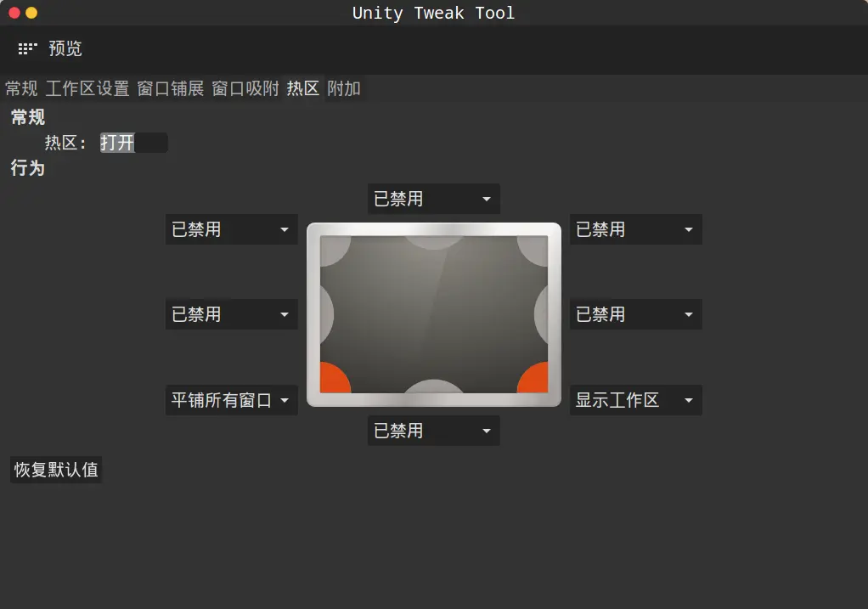Click the 行为 section heading

click(28, 168)
